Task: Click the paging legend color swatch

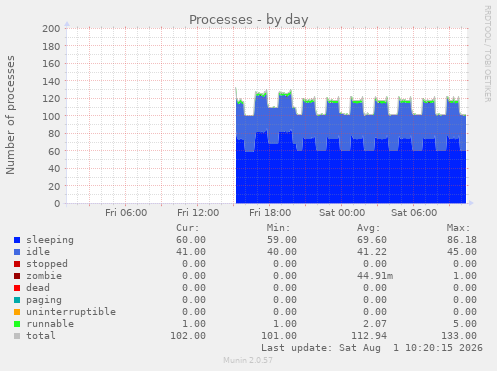Action: pos(17,300)
